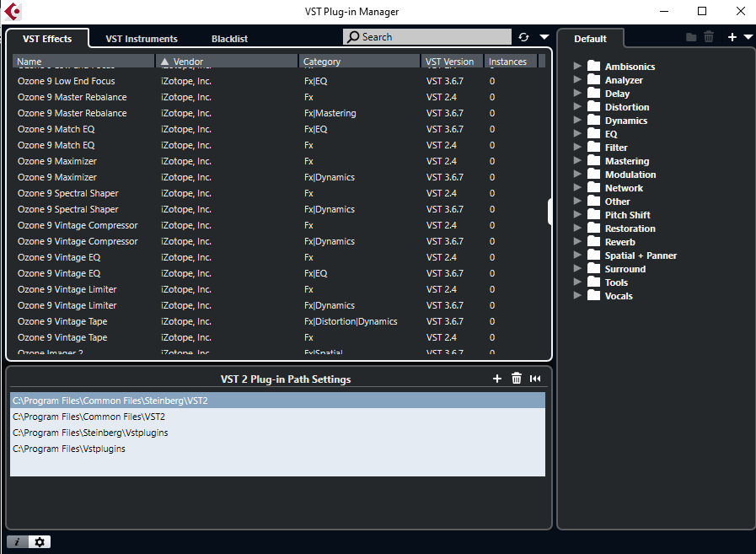Click the Delay folder icon
Image resolution: width=756 pixels, height=554 pixels.
[x=593, y=93]
